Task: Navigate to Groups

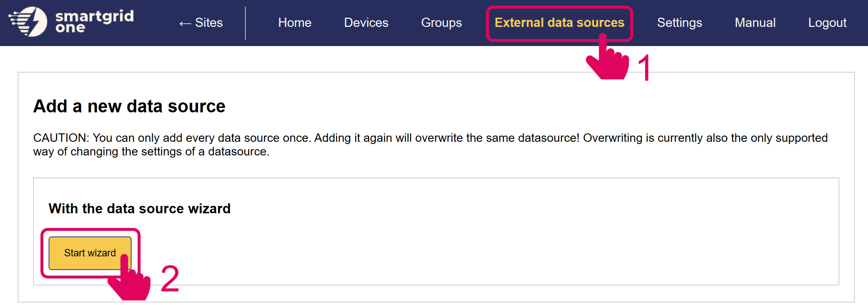Action: pos(441,23)
